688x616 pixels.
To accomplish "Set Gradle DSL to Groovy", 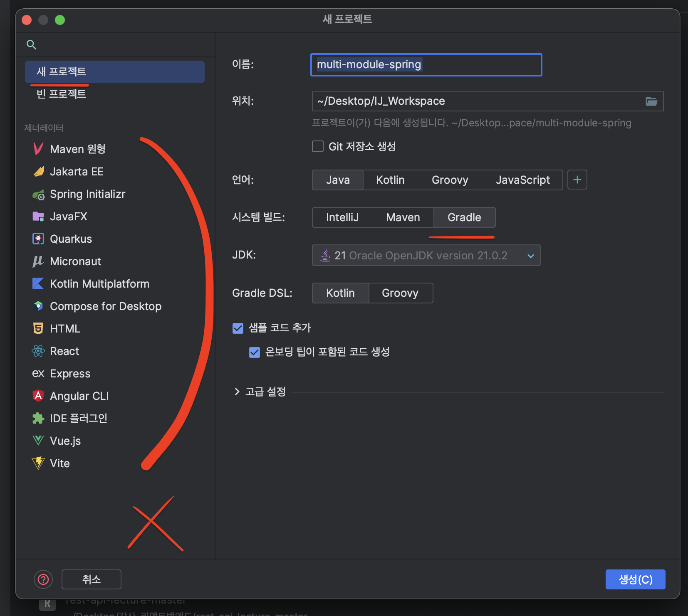I will point(400,293).
